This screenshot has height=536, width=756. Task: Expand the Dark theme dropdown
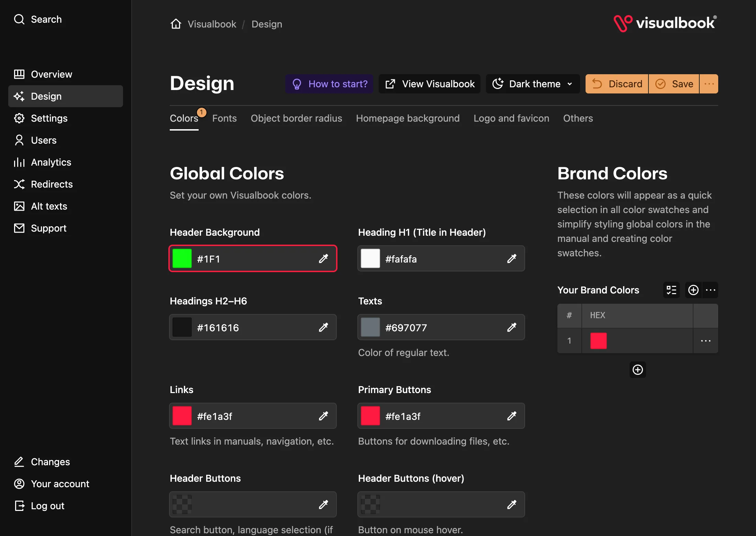533,84
